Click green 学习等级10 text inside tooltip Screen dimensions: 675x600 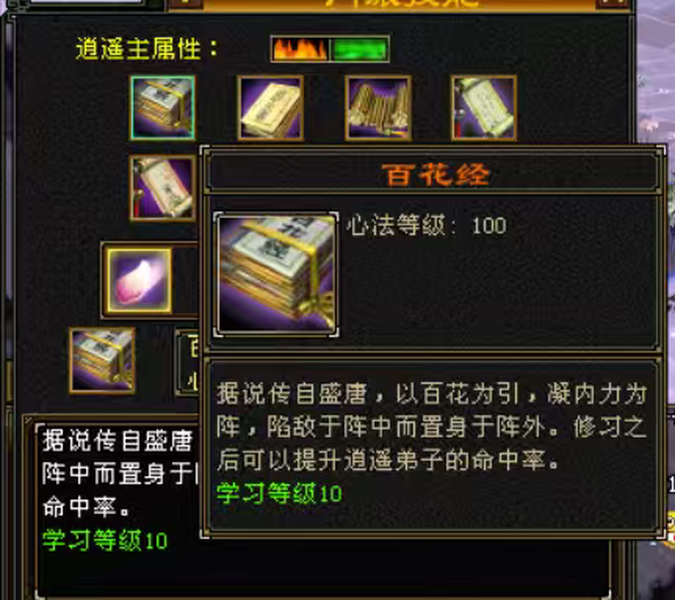click(279, 493)
